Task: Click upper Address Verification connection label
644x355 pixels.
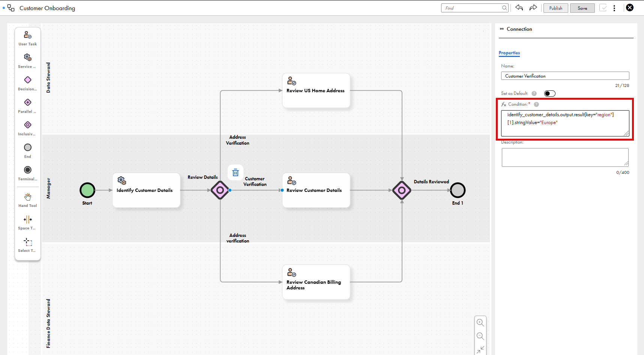Action: (237, 140)
